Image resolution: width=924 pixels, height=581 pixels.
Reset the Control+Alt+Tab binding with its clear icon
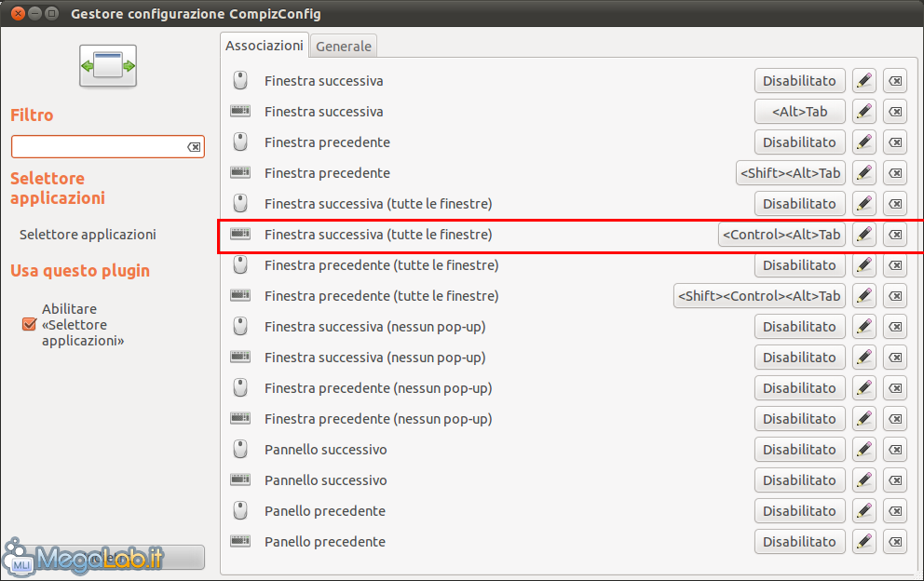895,235
